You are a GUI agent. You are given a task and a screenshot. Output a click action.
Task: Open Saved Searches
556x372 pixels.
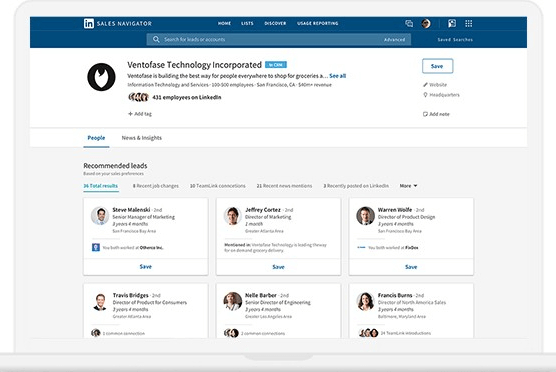coord(455,40)
